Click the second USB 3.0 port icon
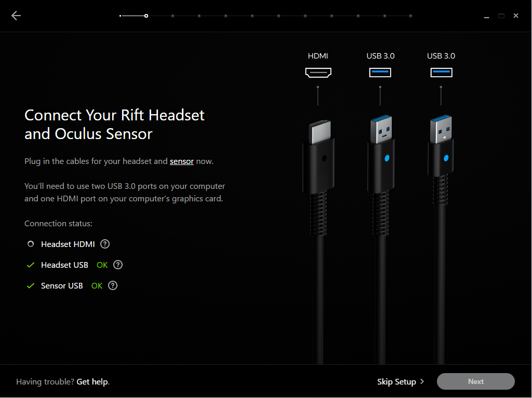The image size is (532, 398). click(441, 73)
